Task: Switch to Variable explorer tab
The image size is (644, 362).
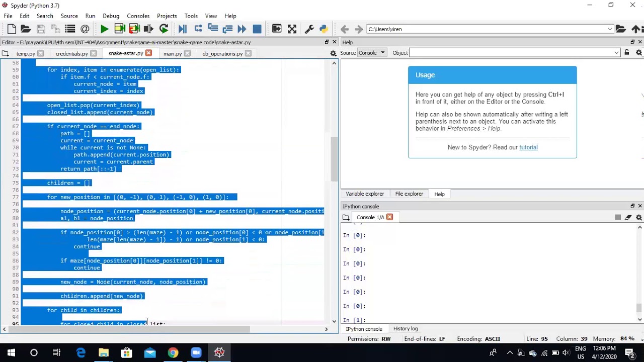Action: 365,194
